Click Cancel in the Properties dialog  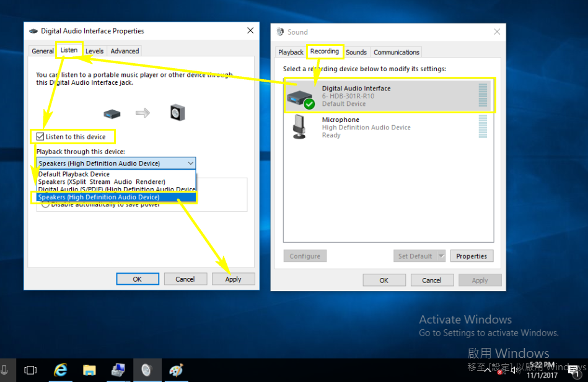click(x=185, y=279)
